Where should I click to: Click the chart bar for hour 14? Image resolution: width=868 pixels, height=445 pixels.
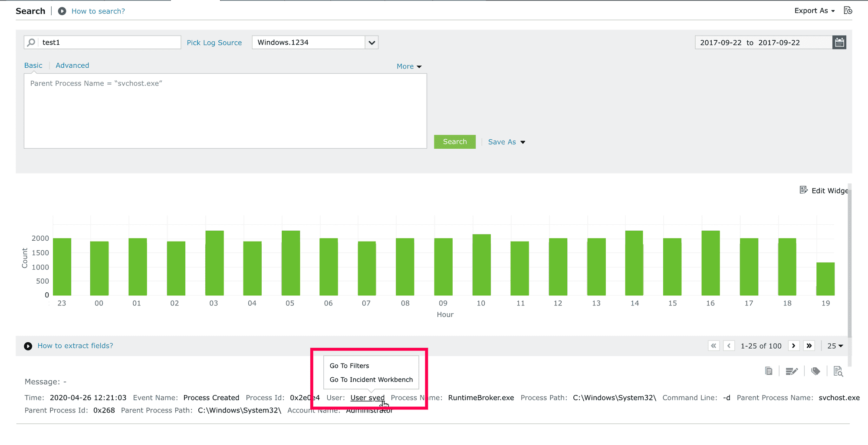(x=634, y=263)
